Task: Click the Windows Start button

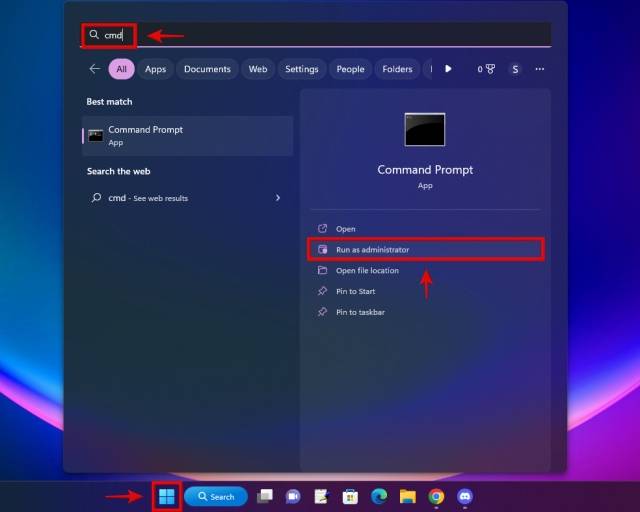Action: coord(167,496)
